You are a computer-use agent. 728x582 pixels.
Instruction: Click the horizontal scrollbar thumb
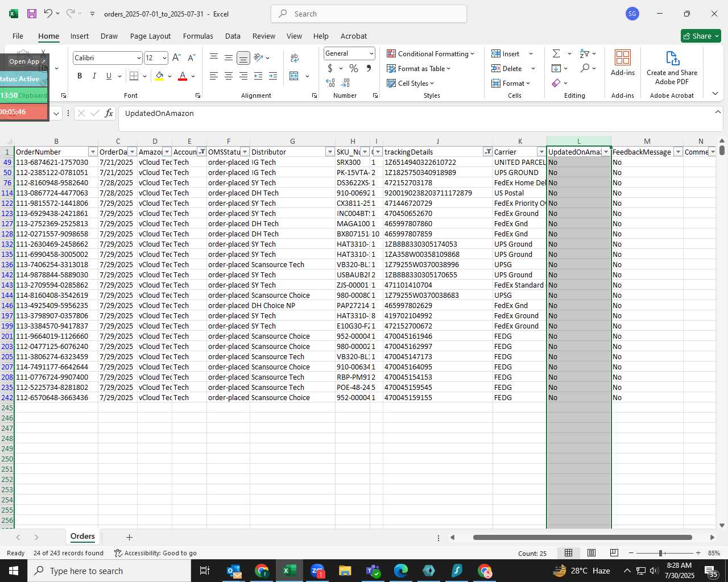click(582, 537)
